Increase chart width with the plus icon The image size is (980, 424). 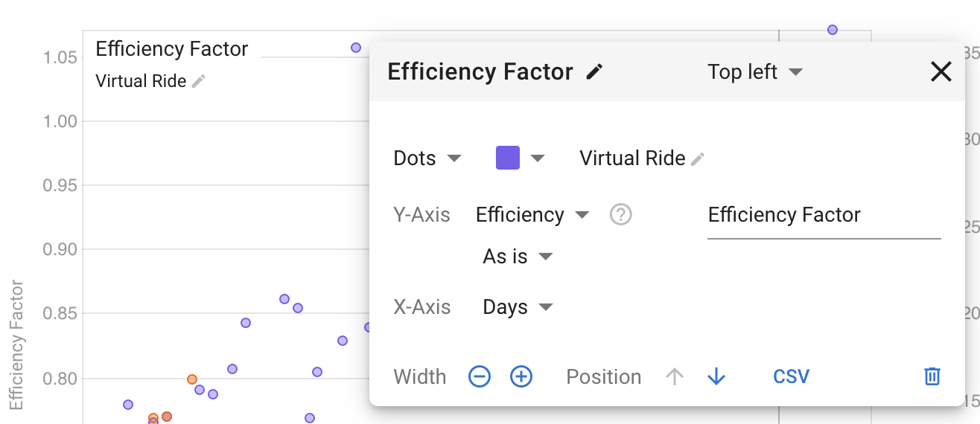(521, 377)
